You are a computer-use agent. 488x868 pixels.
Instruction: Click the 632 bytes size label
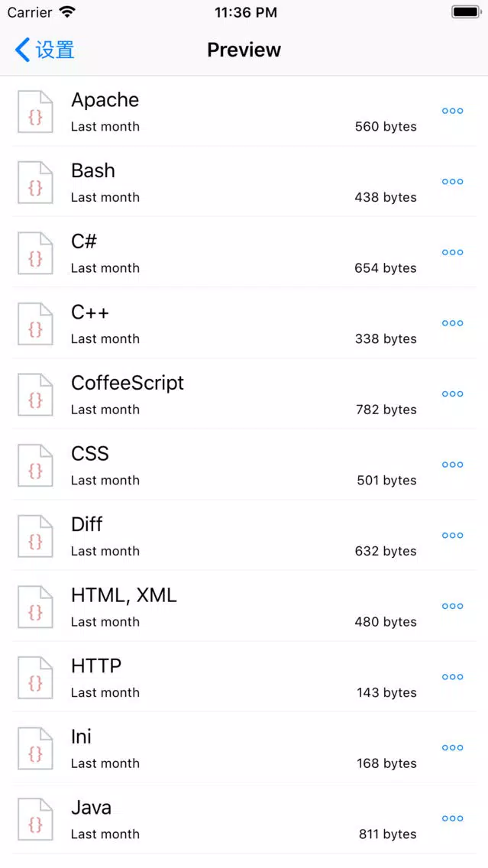point(386,552)
